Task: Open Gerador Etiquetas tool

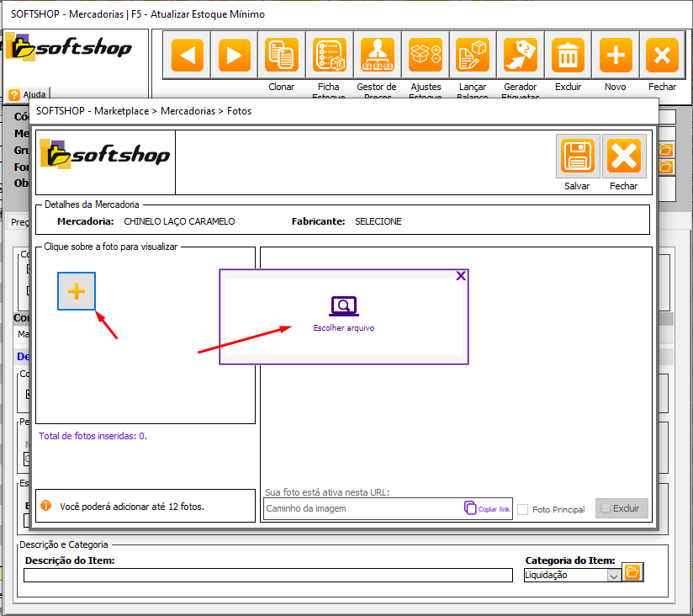Action: point(520,56)
